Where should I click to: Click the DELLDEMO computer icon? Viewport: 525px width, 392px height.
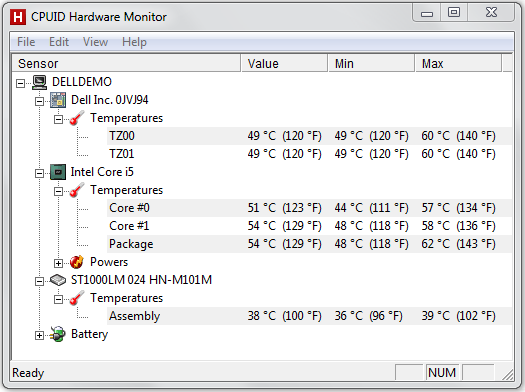(x=40, y=82)
